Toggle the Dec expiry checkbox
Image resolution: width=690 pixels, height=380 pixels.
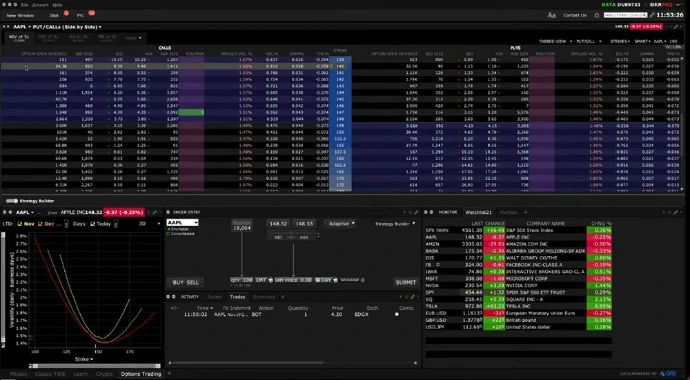(x=40, y=224)
